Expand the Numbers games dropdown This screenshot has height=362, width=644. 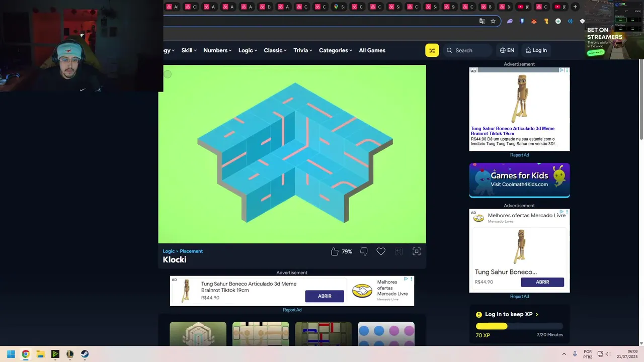pyautogui.click(x=217, y=50)
